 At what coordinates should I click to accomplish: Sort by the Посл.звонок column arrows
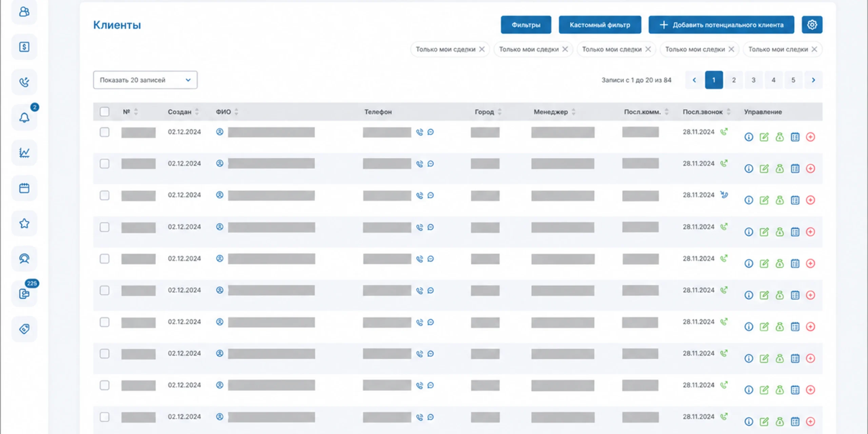point(728,112)
